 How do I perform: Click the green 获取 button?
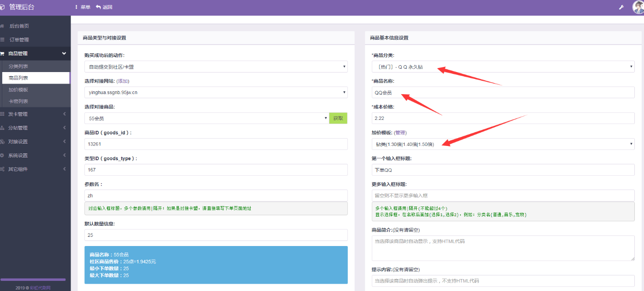pos(338,118)
